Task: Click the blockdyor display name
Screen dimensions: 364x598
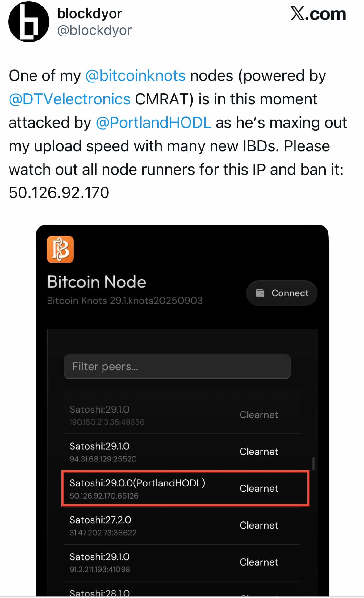Action: (x=90, y=14)
